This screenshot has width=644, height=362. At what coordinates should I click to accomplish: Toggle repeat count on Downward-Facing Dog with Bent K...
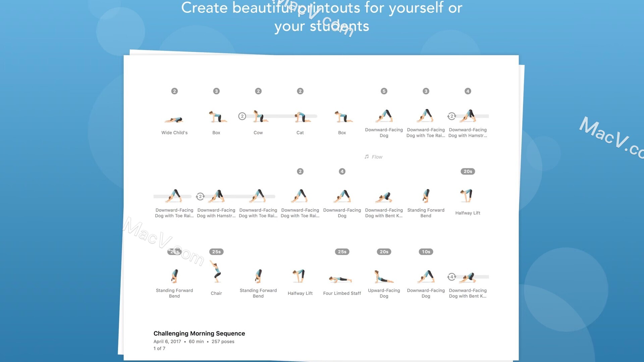[451, 276]
